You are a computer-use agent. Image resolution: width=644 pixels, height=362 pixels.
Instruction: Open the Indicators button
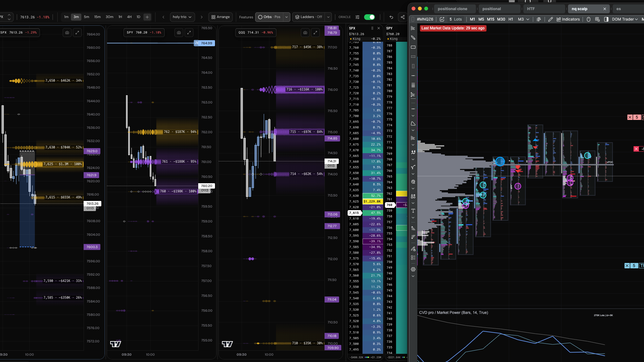(x=568, y=19)
